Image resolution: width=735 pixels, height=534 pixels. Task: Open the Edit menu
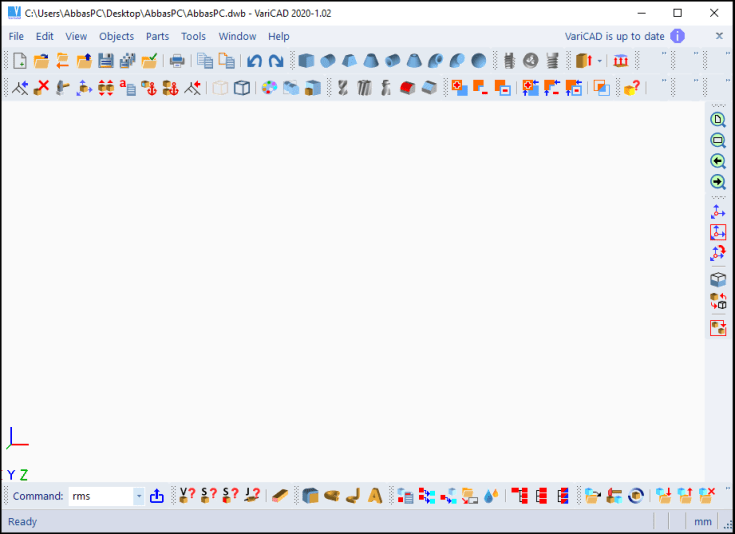(45, 37)
